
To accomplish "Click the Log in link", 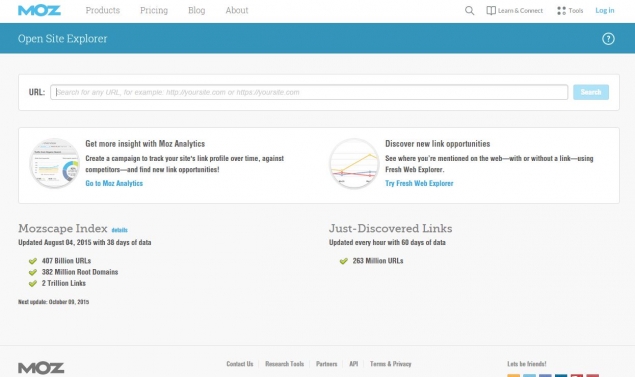I will (605, 11).
